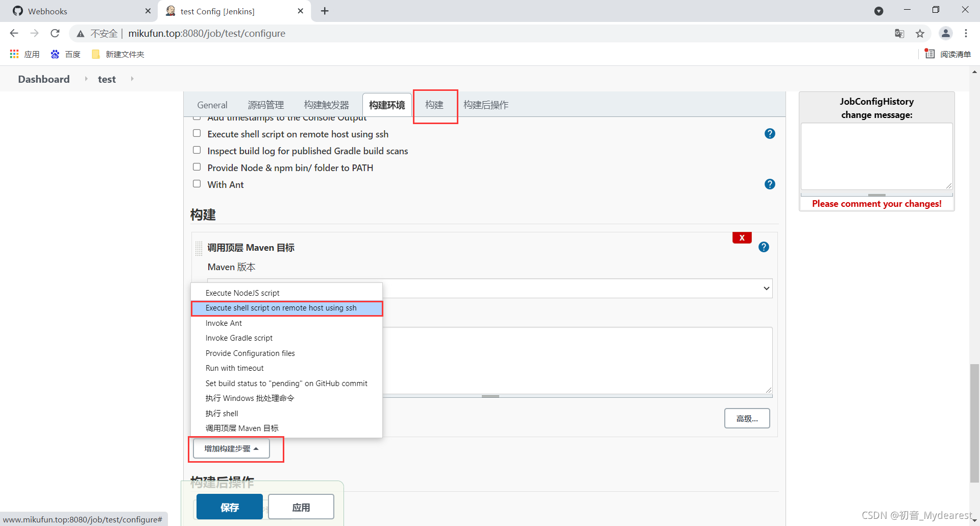Click the browser forward arrow
This screenshot has height=526, width=980.
pyautogui.click(x=34, y=33)
